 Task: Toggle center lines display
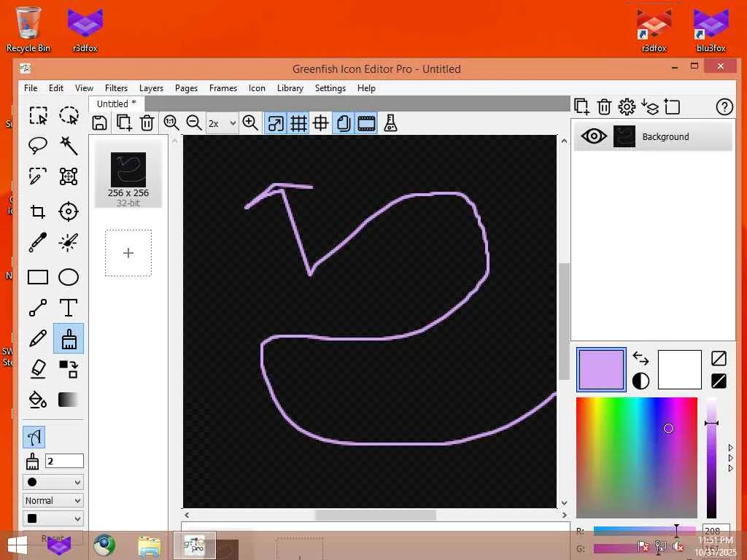click(321, 122)
